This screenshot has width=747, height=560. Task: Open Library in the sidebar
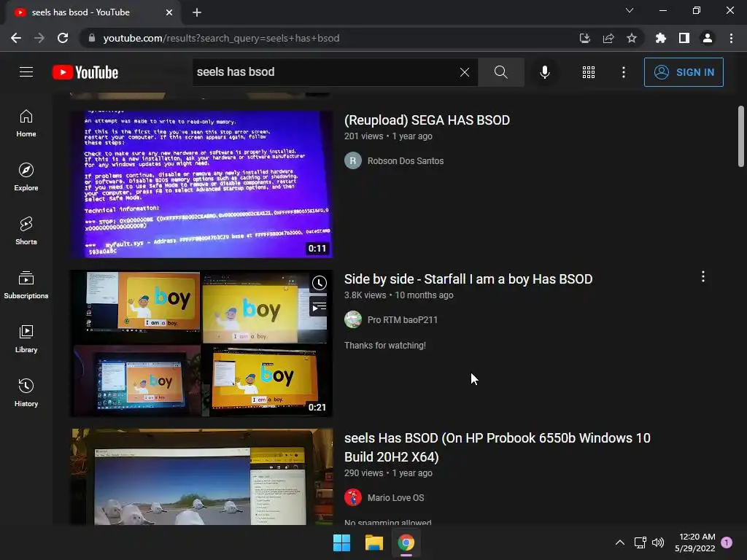tap(26, 338)
